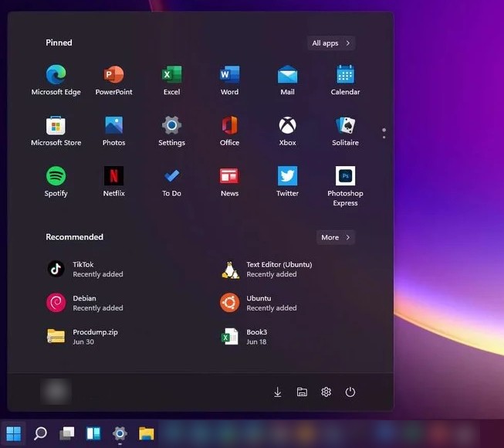Screen dimensions: 504x448
Task: Start the Solitaire game
Action: click(345, 131)
